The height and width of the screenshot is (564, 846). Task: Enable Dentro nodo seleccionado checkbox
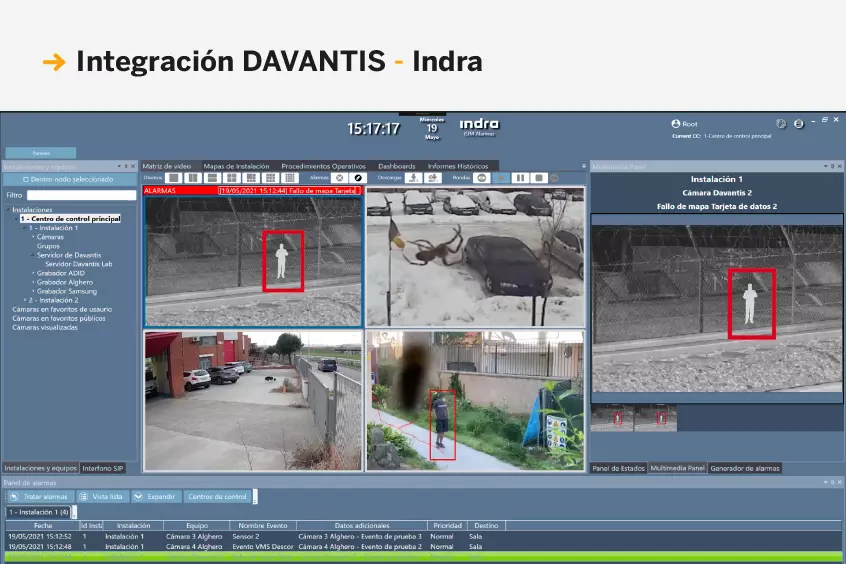coord(25,179)
